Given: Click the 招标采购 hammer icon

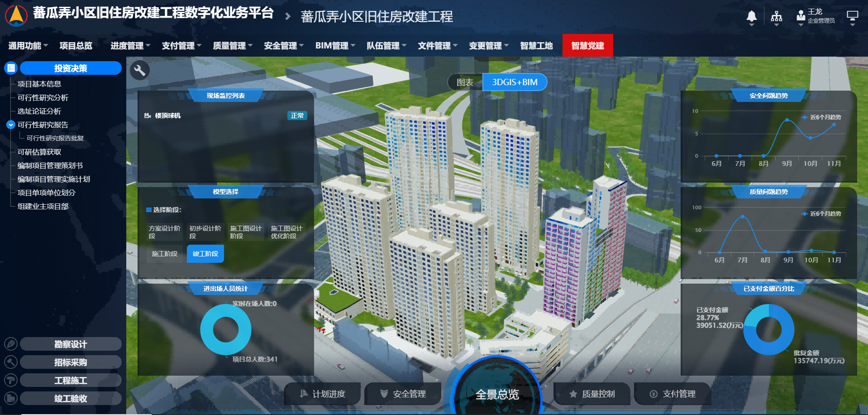Looking at the screenshot, I should tap(10, 362).
